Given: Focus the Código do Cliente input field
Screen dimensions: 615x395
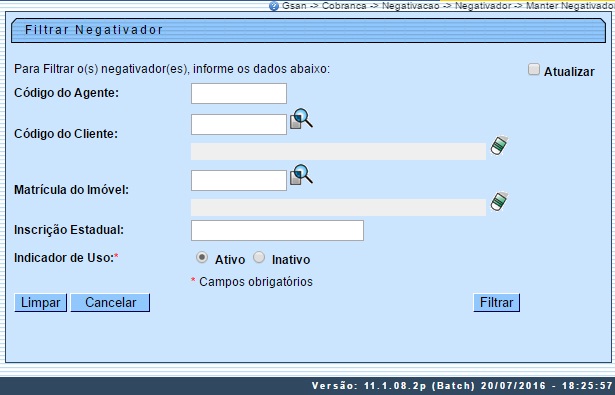Looking at the screenshot, I should coord(239,124).
